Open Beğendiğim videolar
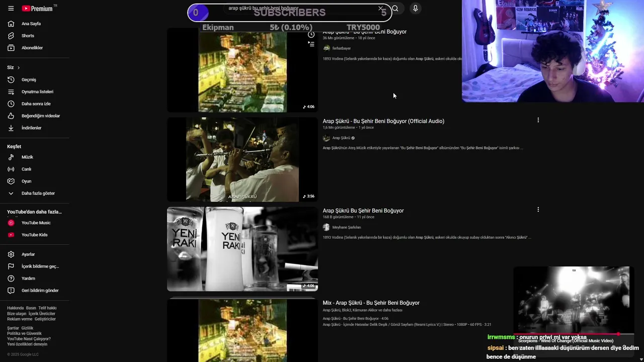The image size is (644, 362). point(41,116)
